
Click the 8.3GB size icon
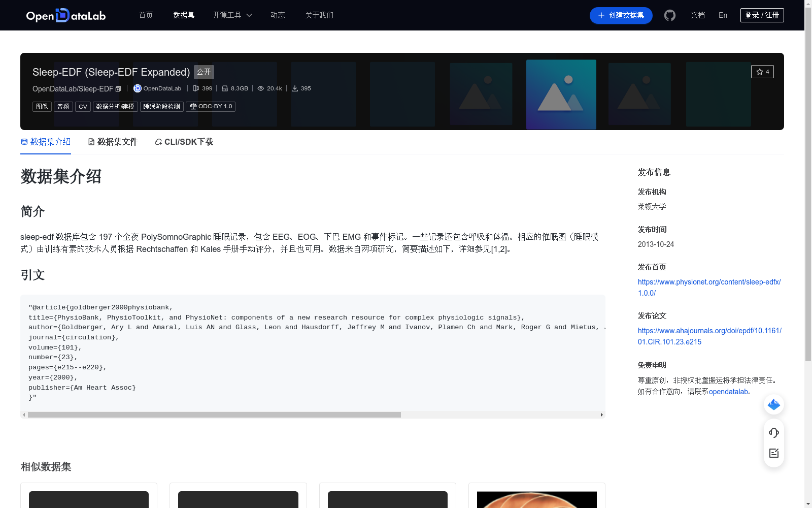coord(225,88)
